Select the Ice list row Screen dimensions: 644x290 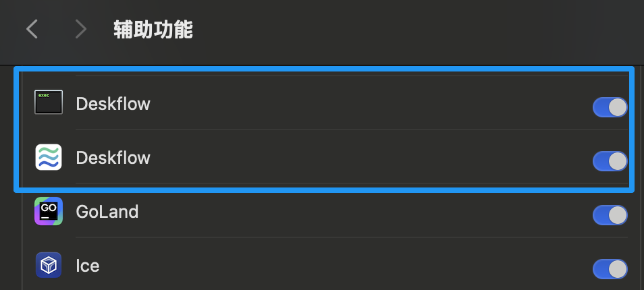tap(338, 266)
